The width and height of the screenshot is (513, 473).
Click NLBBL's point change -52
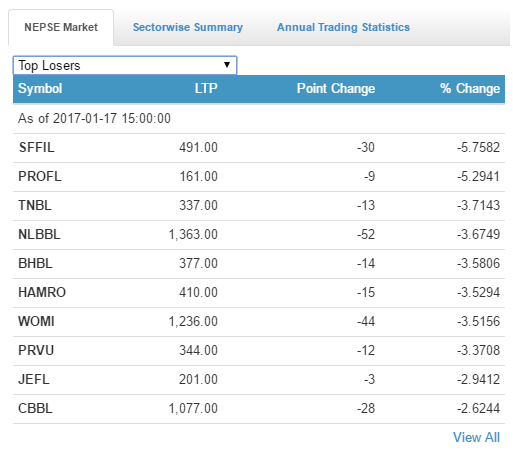pos(366,234)
